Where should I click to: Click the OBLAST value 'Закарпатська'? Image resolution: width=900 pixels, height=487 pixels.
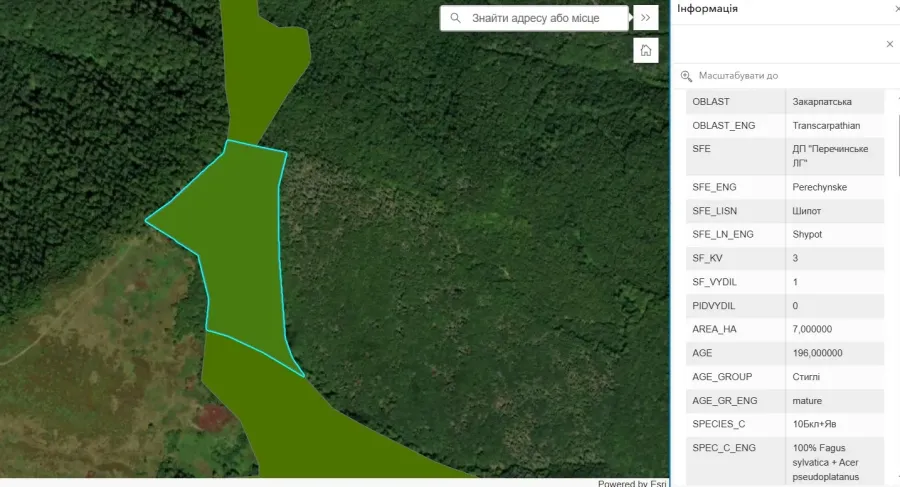click(822, 102)
